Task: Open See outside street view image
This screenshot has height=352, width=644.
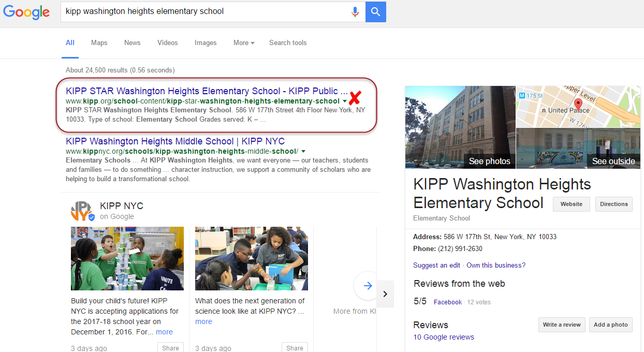Action: point(578,149)
